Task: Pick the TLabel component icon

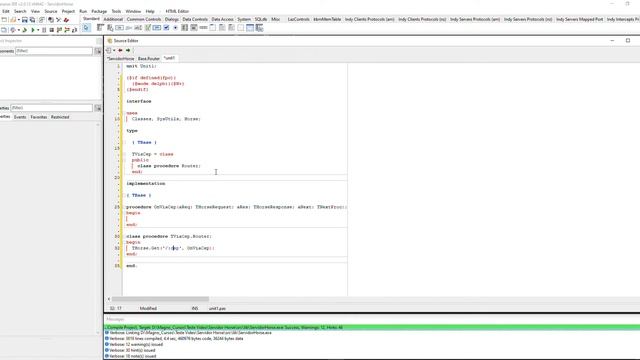Action: (x=129, y=28)
